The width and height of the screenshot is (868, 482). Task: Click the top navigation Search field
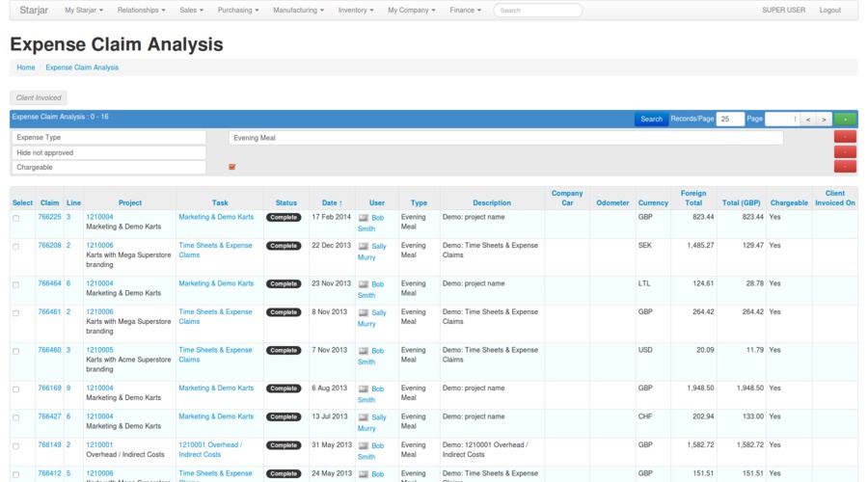537,10
